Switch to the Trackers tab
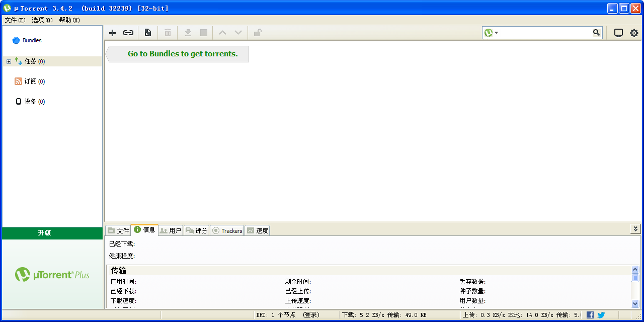 (227, 230)
